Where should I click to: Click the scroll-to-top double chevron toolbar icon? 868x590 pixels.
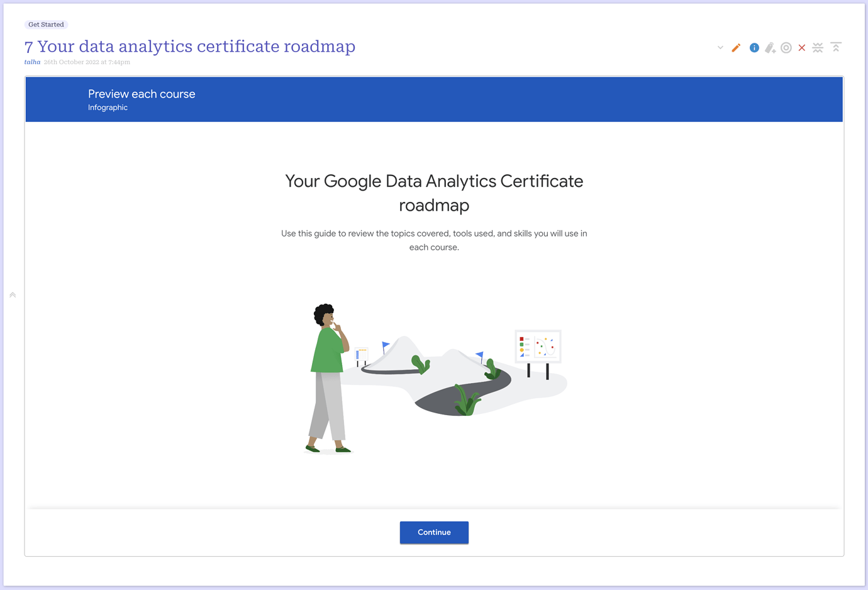tap(836, 47)
